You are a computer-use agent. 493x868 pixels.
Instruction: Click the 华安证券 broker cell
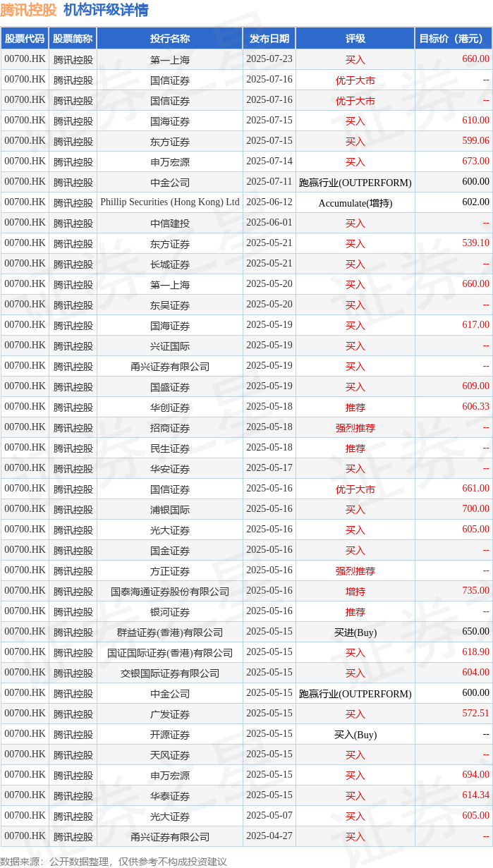pos(170,469)
